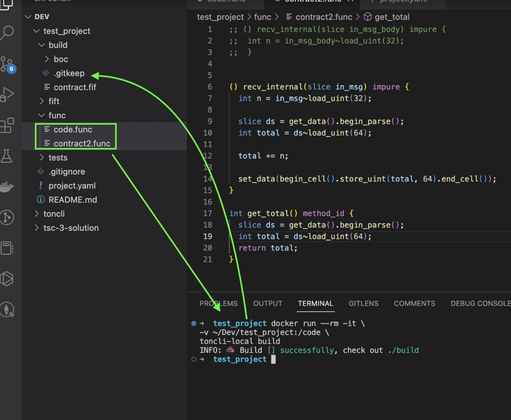Screen dimensions: 511x420
Task: Expand the fift folder chevron
Action: pyautogui.click(x=42, y=101)
